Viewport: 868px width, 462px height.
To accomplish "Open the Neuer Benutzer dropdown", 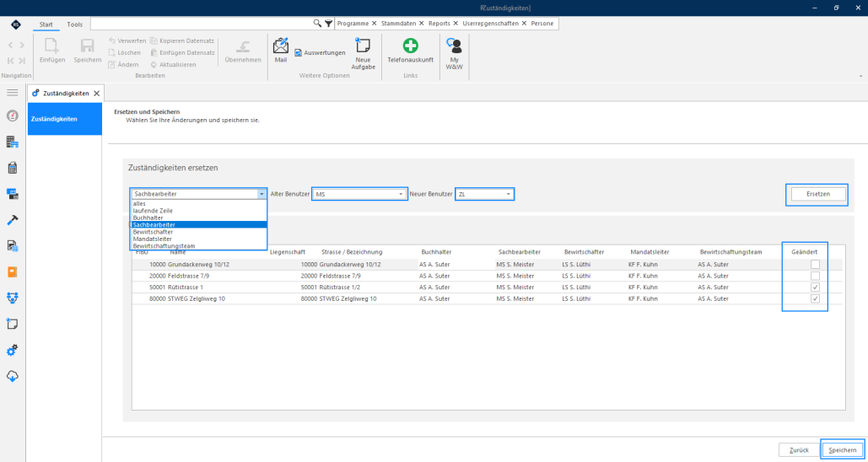I will pos(508,194).
